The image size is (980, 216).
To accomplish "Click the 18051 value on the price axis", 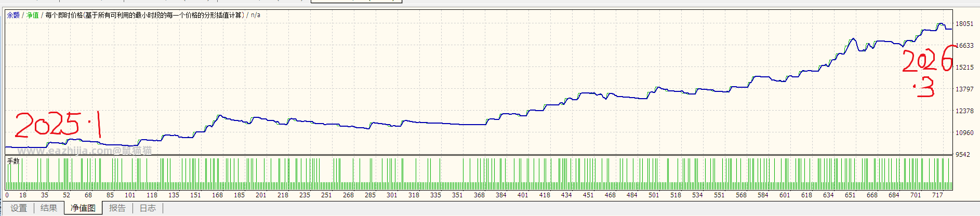I will (964, 24).
